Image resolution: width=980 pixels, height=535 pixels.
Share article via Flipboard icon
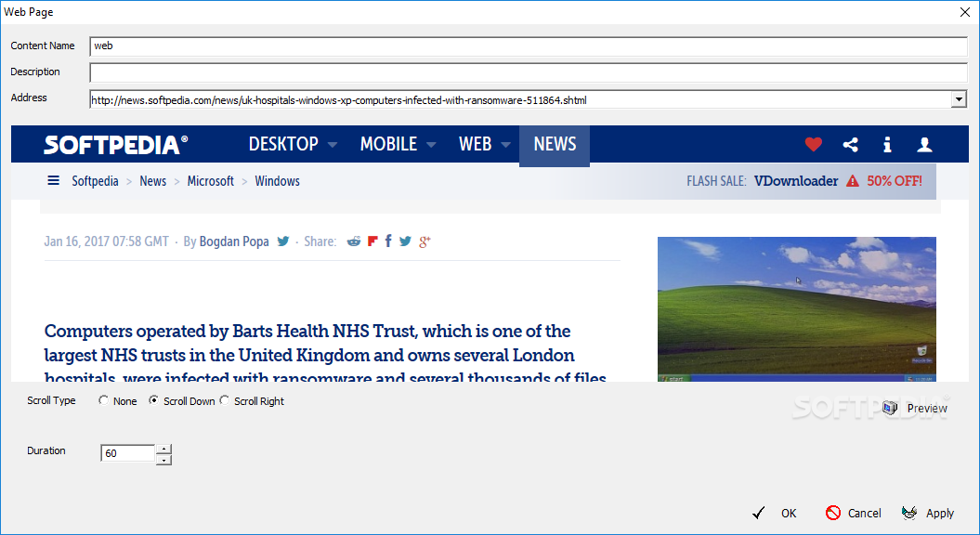point(372,241)
